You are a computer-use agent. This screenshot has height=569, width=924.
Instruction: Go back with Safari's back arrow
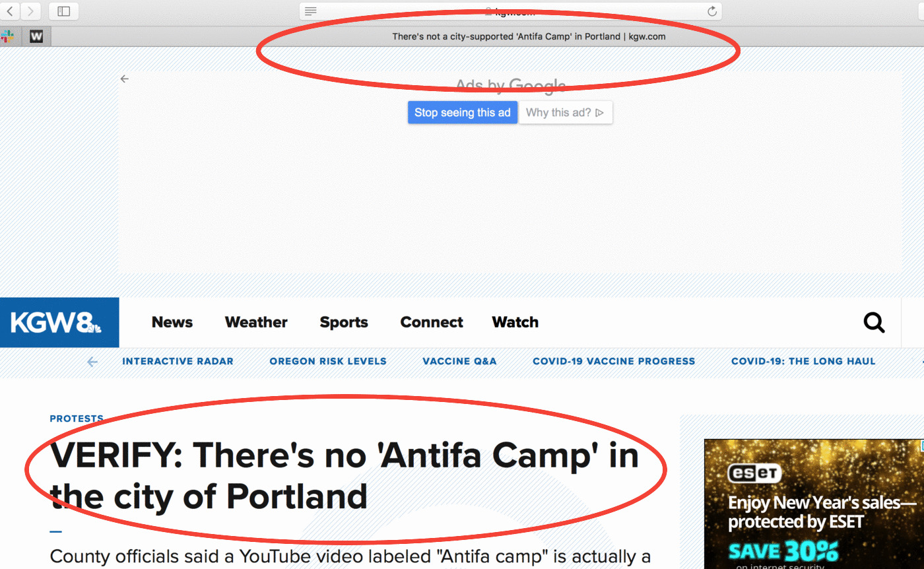[11, 11]
